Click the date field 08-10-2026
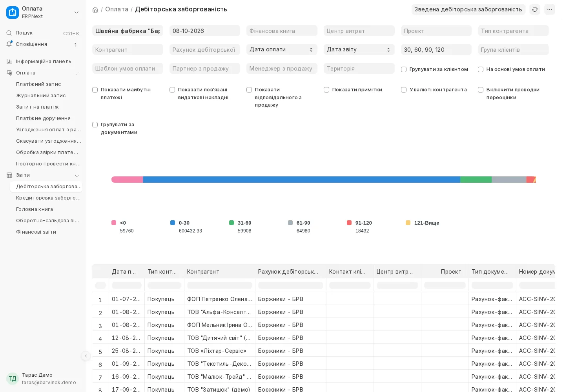 coord(205,31)
